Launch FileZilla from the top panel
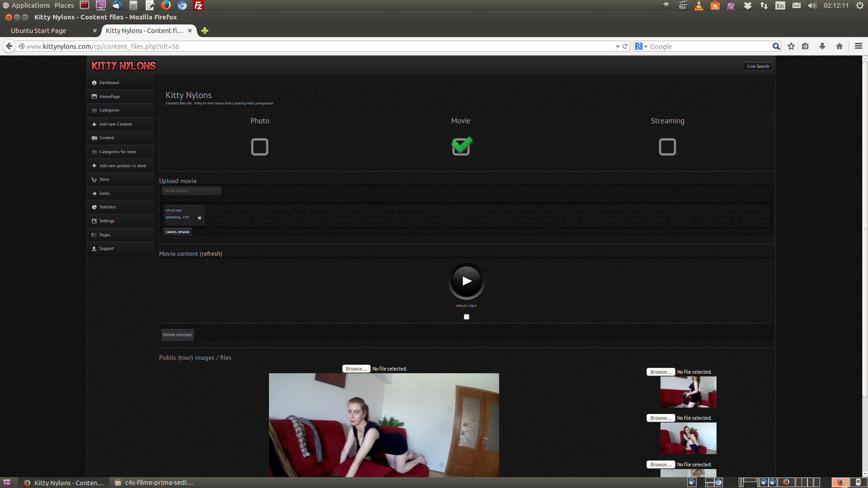Screen dimensions: 868x488 [x=198, y=5]
